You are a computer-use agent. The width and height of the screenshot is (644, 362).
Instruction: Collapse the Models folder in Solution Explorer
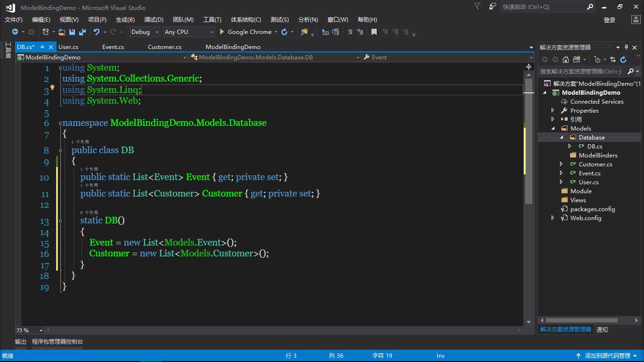[553, 128]
